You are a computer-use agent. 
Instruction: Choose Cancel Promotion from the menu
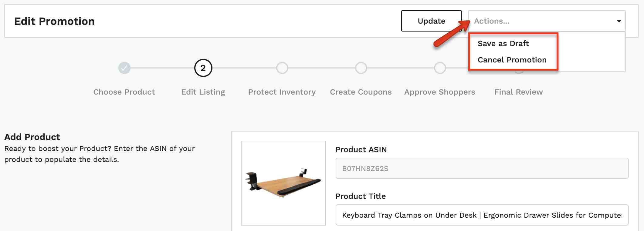[x=512, y=60]
